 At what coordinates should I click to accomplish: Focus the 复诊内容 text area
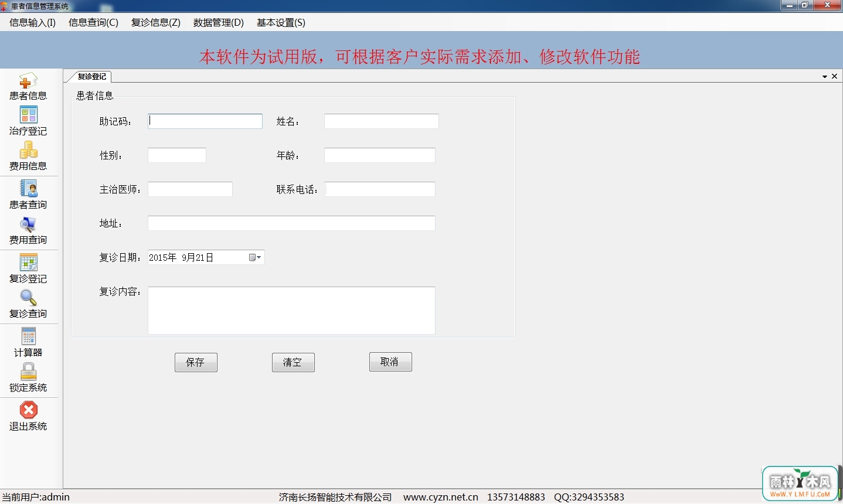pyautogui.click(x=291, y=311)
